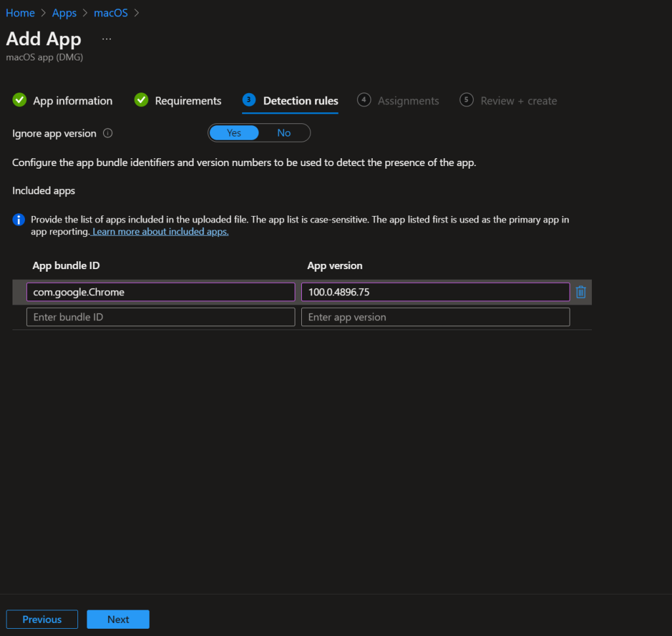Click the App bundle ID column header
Image resolution: width=672 pixels, height=636 pixels.
66,266
